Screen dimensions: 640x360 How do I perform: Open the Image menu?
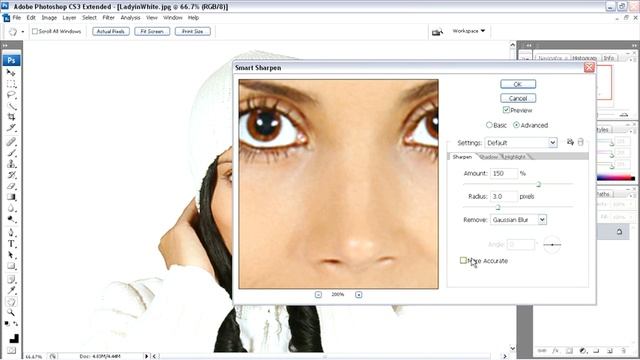[x=49, y=18]
